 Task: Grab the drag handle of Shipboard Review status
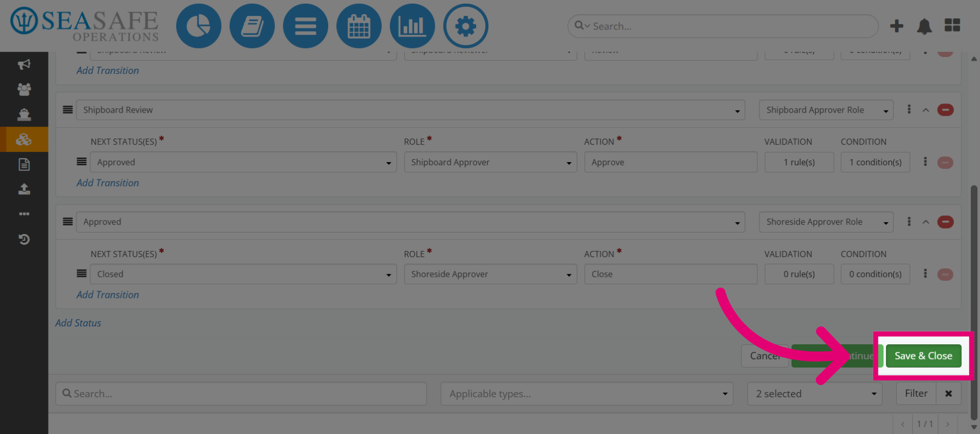68,110
